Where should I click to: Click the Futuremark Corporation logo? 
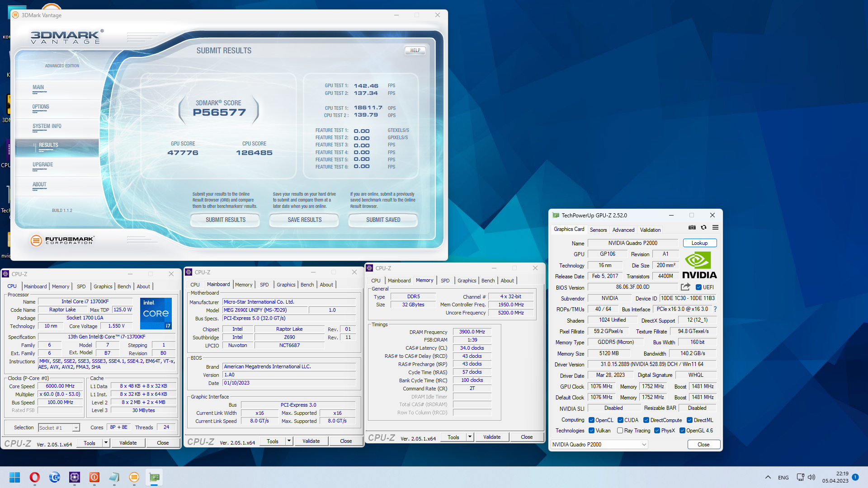pyautogui.click(x=62, y=240)
